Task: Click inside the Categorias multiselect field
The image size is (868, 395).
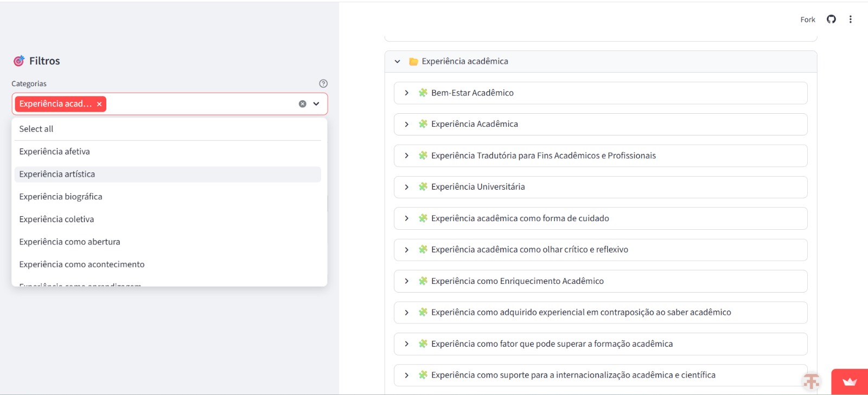Action: coord(201,104)
